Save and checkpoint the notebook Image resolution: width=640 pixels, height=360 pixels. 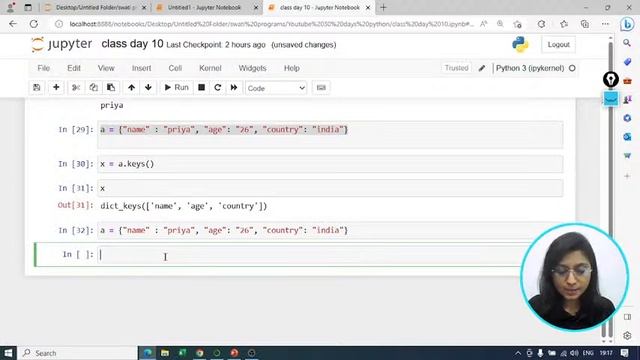[x=37, y=88]
